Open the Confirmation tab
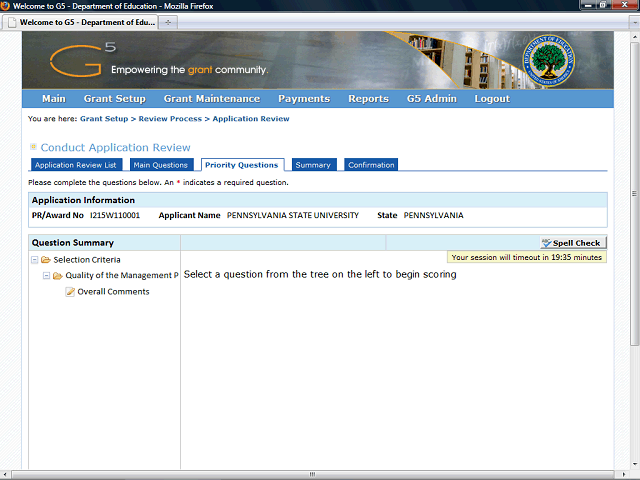 tap(371, 165)
